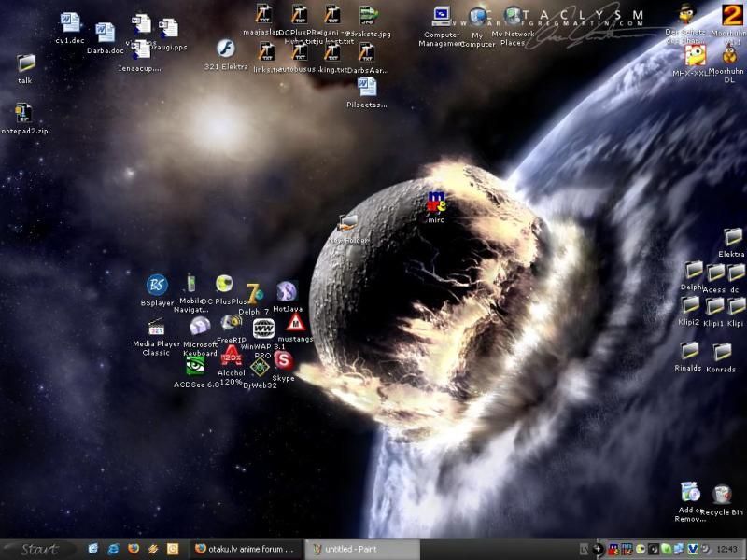The height and width of the screenshot is (560, 747).
Task: Switch to untitled - Paint window
Action: (x=362, y=549)
